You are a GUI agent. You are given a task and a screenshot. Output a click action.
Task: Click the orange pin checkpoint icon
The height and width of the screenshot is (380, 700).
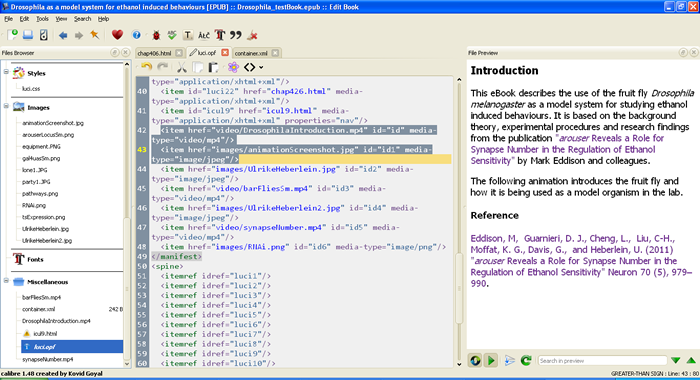tap(94, 35)
